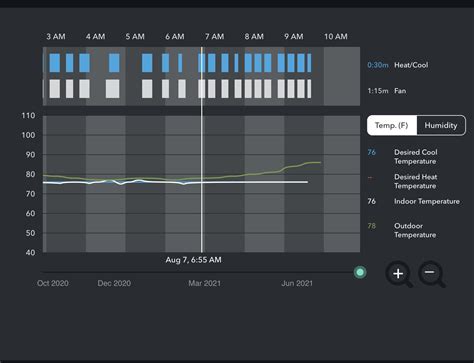Select the Temp. (F) view
This screenshot has height=363, width=474.
(x=392, y=125)
